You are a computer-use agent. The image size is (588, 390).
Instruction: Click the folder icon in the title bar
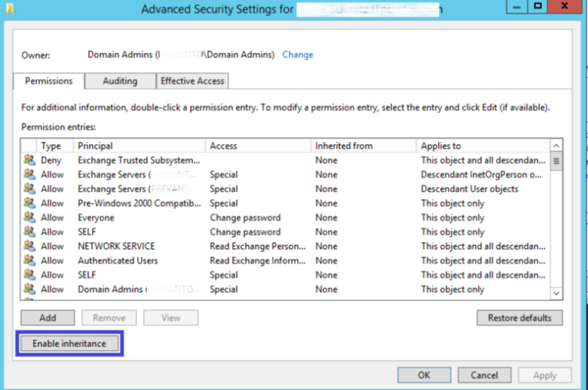coord(10,8)
